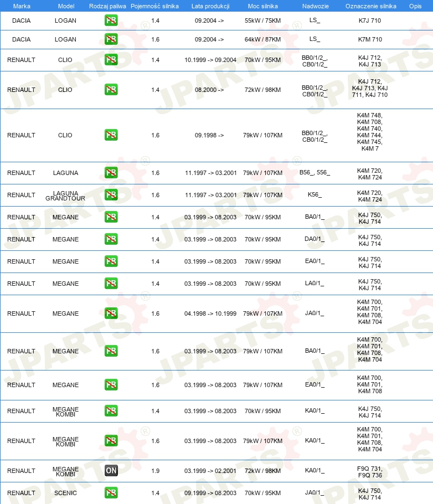Image resolution: width=433 pixels, height=504 pixels.
Task: Click the Oznaczenie silnika column header
Action: coord(370,6)
